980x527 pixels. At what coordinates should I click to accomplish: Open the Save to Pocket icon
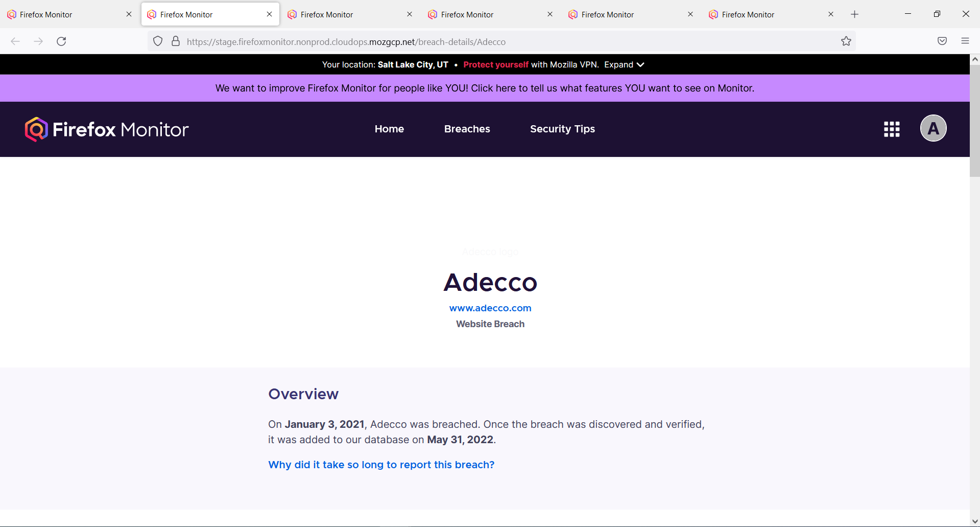(x=942, y=41)
